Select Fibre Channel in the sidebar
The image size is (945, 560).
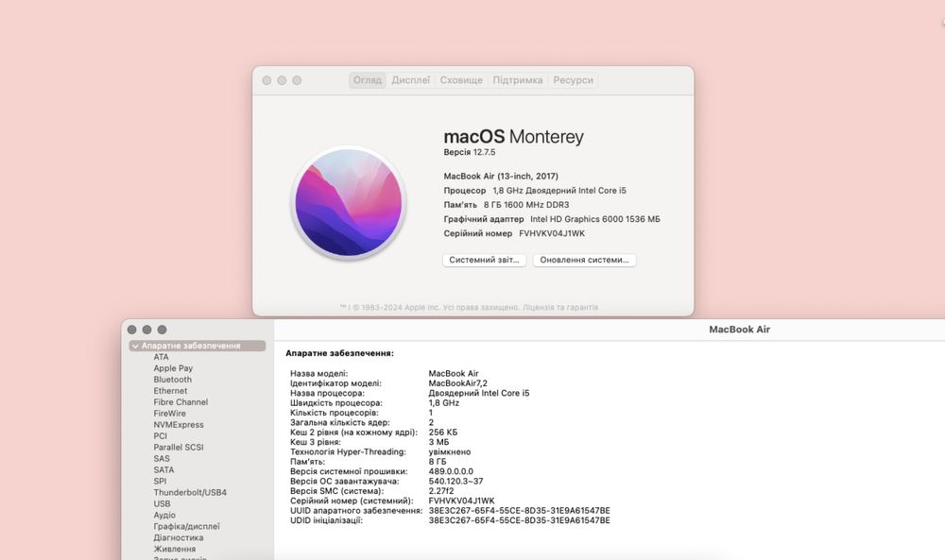coord(180,402)
